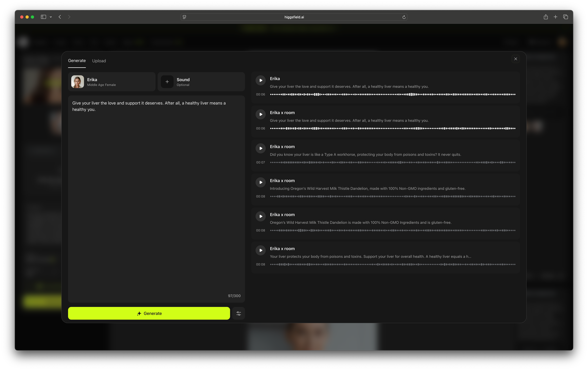Show the tab overview icon

[x=565, y=17]
